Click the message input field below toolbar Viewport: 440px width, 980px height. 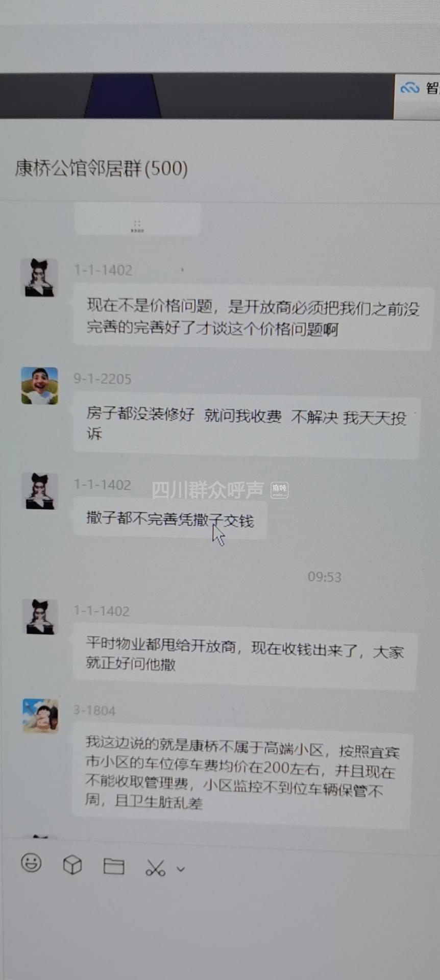click(220, 929)
